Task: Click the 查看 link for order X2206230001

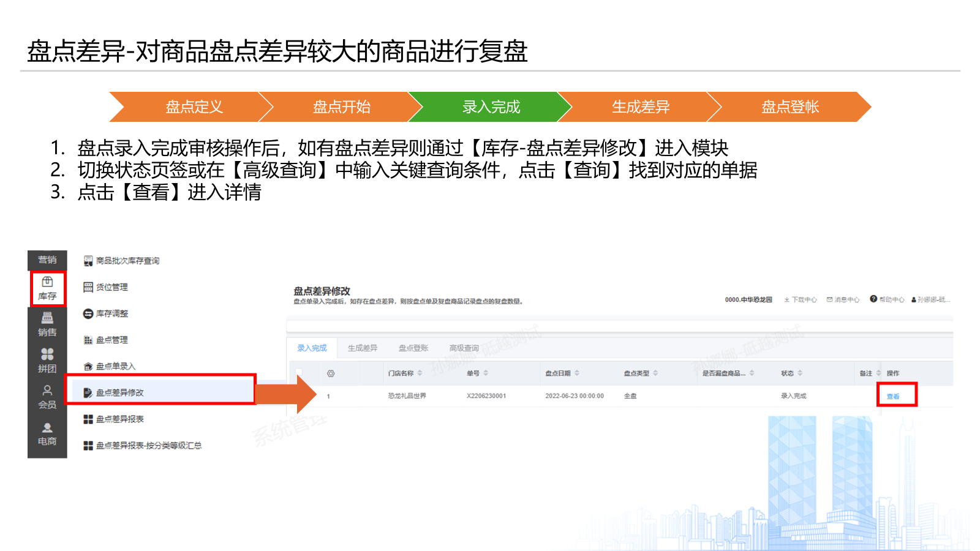Action: click(893, 397)
